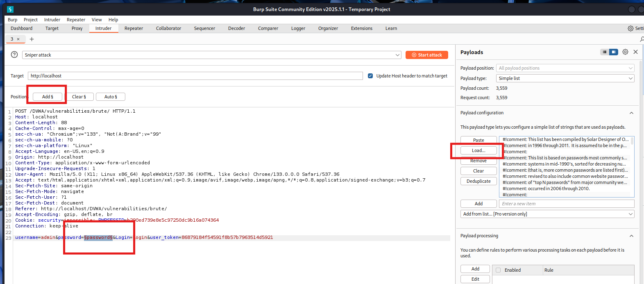
Task: Click the Burp Suite logo icon in title bar
Action: (10, 9)
